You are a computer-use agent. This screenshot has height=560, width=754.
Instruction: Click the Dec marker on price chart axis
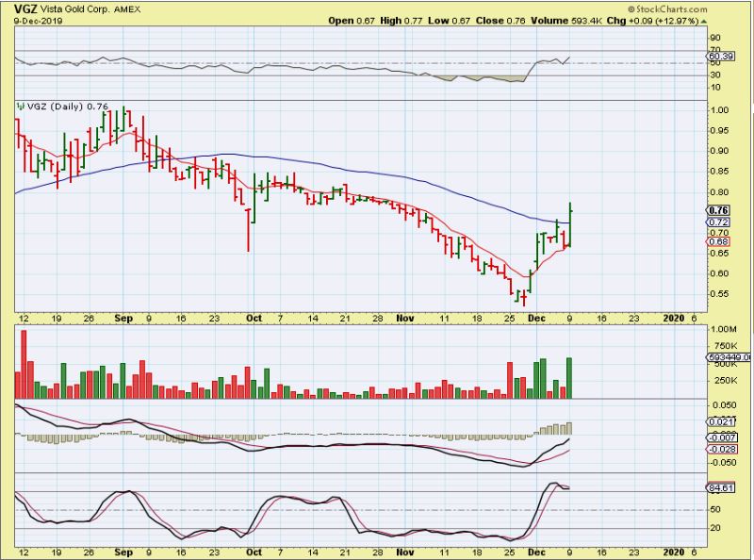pyautogui.click(x=533, y=320)
